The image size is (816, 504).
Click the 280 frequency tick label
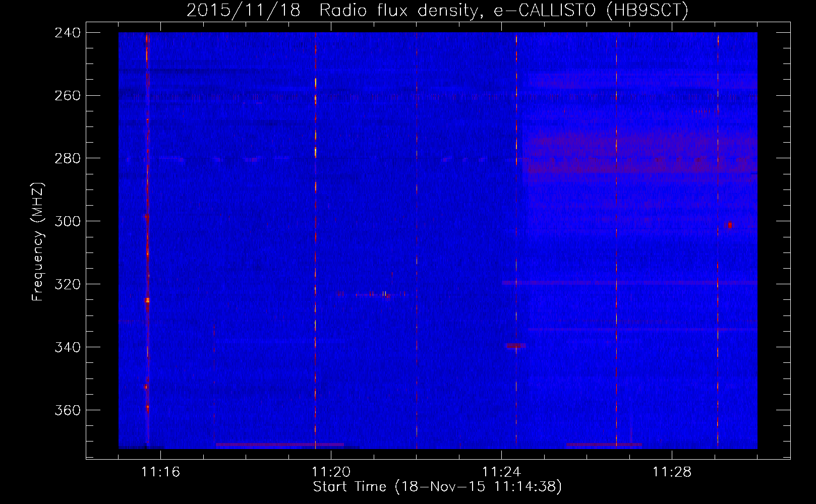pyautogui.click(x=67, y=159)
